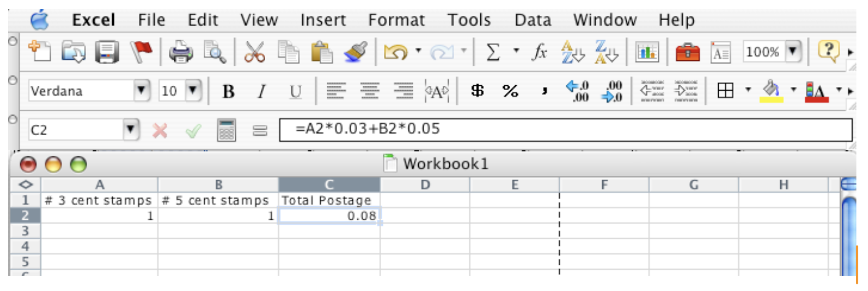Image resolution: width=868 pixels, height=291 pixels.
Task: Click the Redo icon
Action: (441, 53)
